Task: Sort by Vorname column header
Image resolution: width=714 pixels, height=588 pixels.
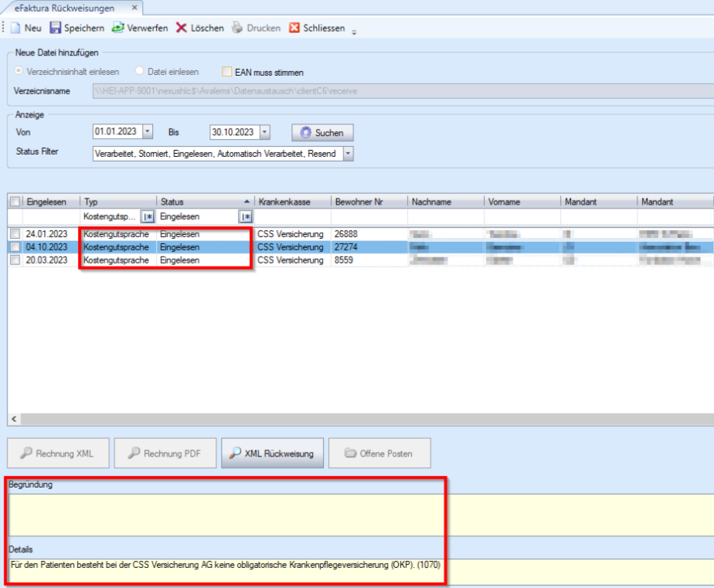Action: pyautogui.click(x=522, y=202)
